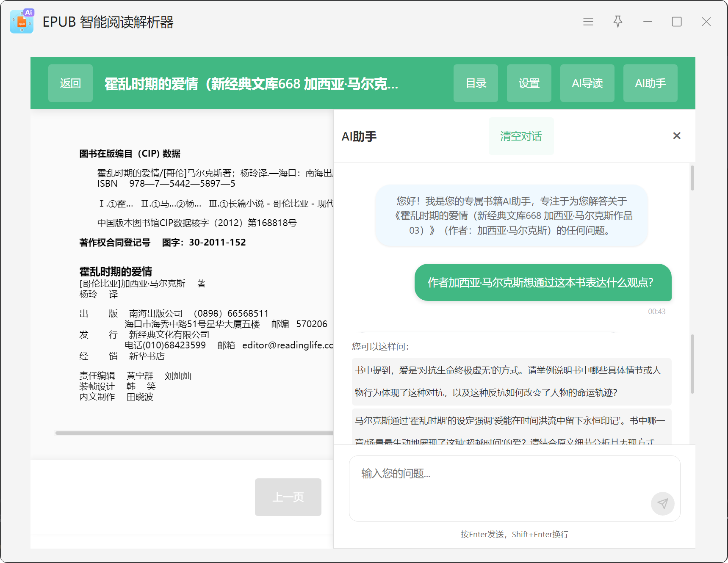Open the 设置 settings panel
The height and width of the screenshot is (563, 728).
click(529, 83)
